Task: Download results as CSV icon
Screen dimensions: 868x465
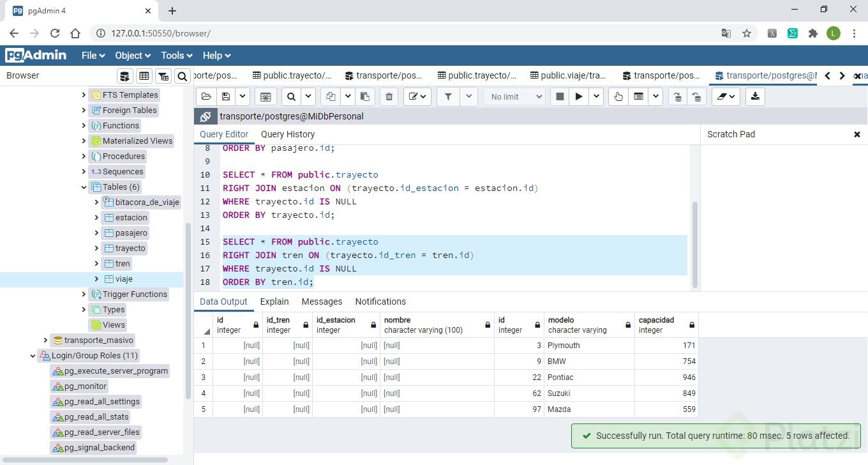Action: 755,96
